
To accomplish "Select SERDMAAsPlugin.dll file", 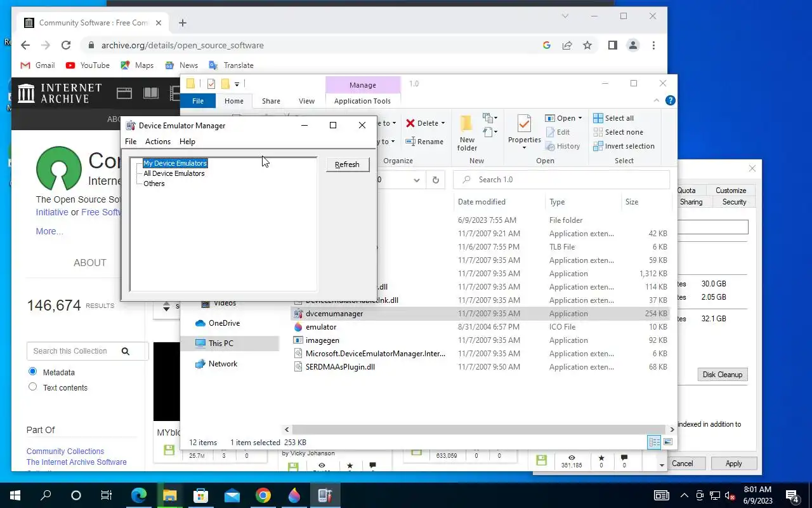I will coord(480,367).
